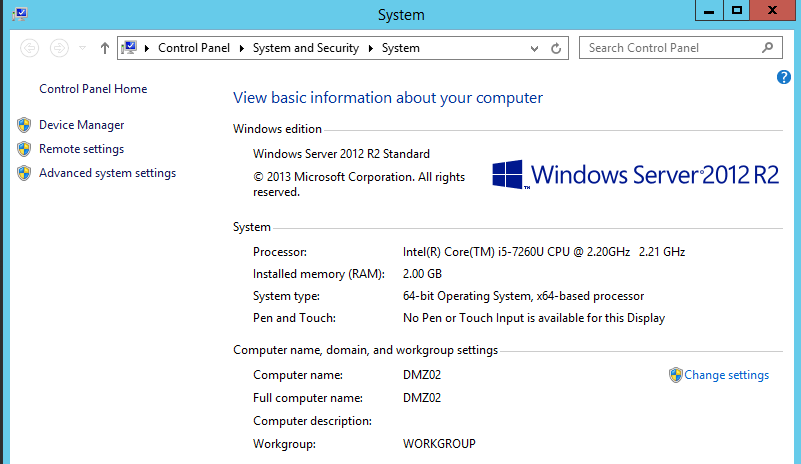Open Remote settings link
The height and width of the screenshot is (464, 801).
point(82,149)
